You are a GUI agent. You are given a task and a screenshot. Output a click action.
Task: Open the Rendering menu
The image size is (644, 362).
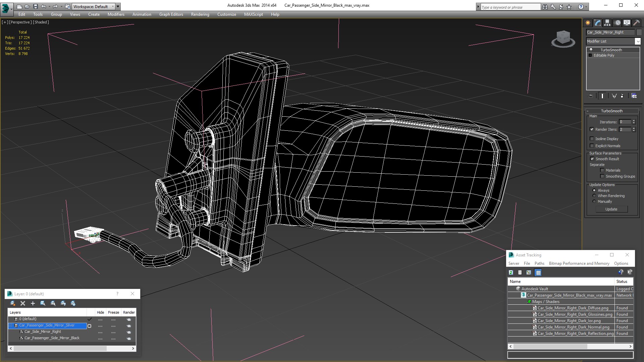tap(200, 14)
